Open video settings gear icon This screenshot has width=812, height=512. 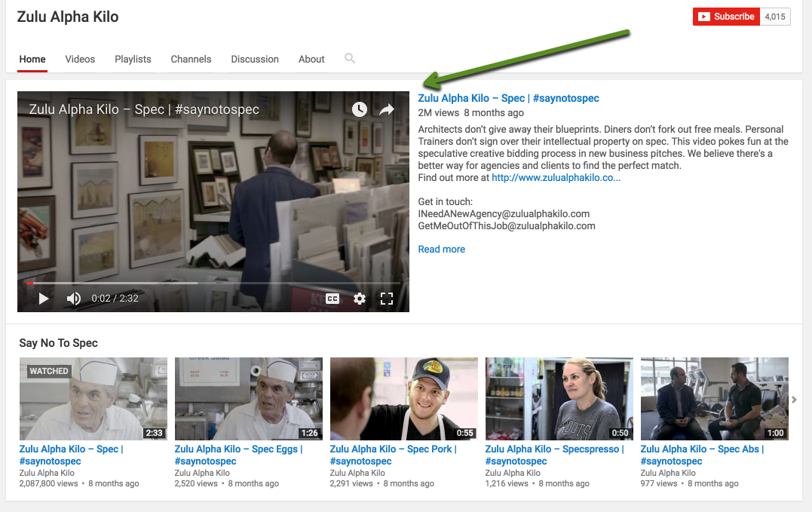coord(360,299)
